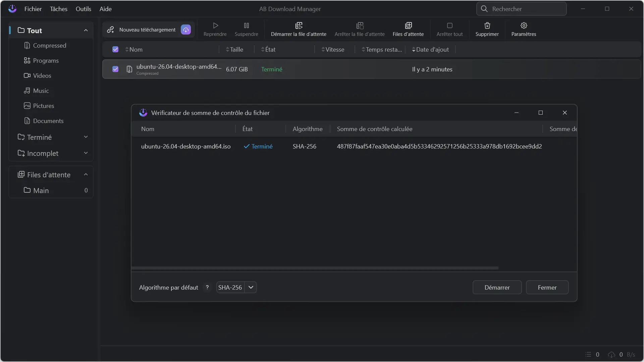Click the 6.07 GiB size cell
Image resolution: width=644 pixels, height=362 pixels.
[237, 69]
